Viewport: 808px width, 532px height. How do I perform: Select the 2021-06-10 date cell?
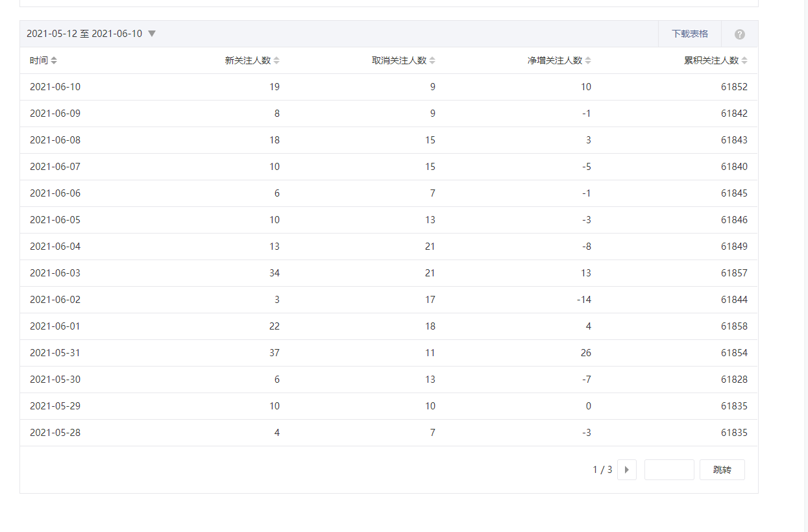pyautogui.click(x=55, y=87)
